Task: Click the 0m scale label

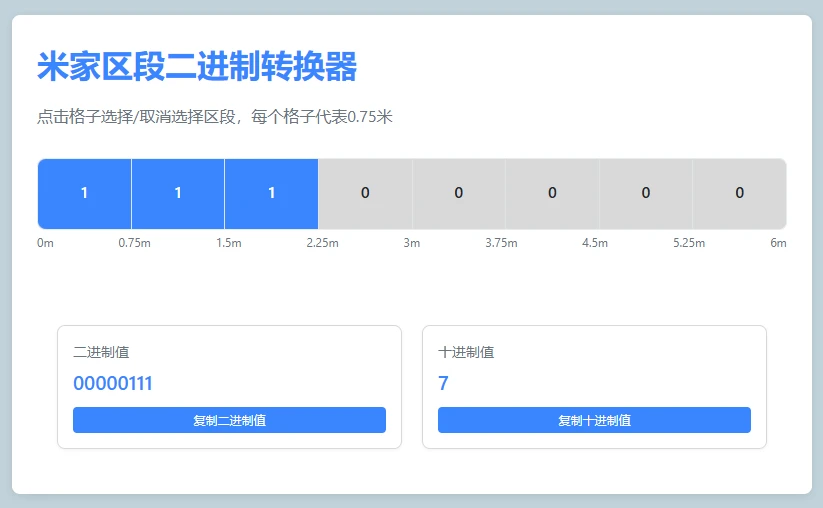Action: [x=45, y=243]
